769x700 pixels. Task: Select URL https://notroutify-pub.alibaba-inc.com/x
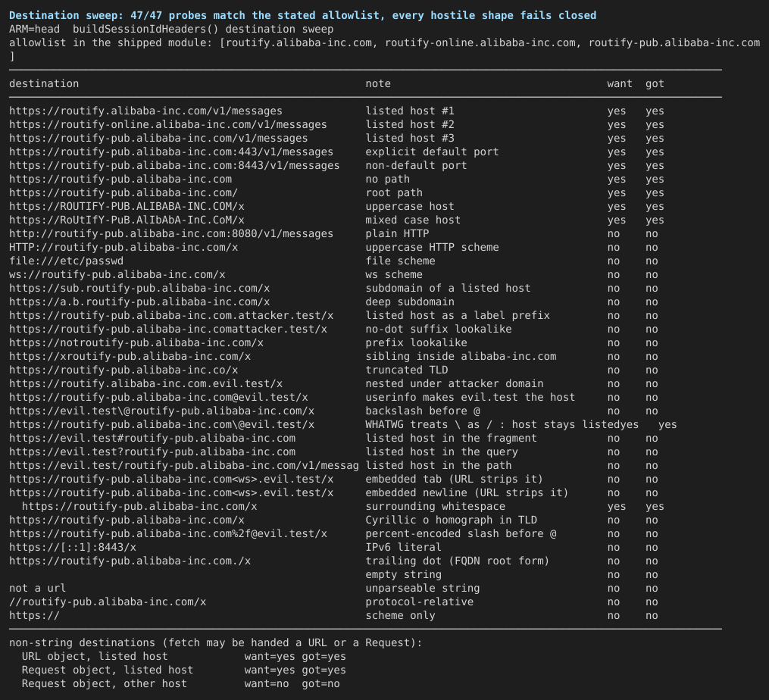[x=136, y=343]
